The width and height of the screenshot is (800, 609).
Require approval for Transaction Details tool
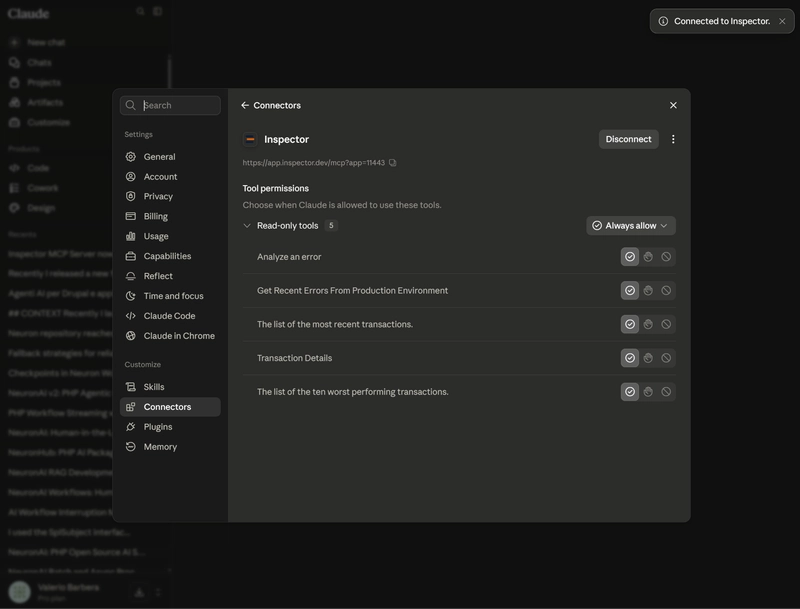click(x=648, y=358)
